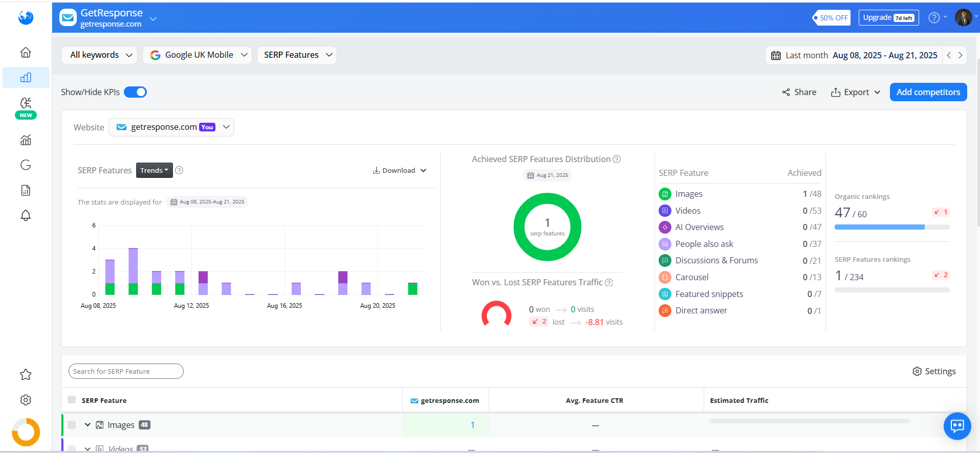Expand the Images row in table
This screenshot has height=453, width=980.
tap(88, 425)
